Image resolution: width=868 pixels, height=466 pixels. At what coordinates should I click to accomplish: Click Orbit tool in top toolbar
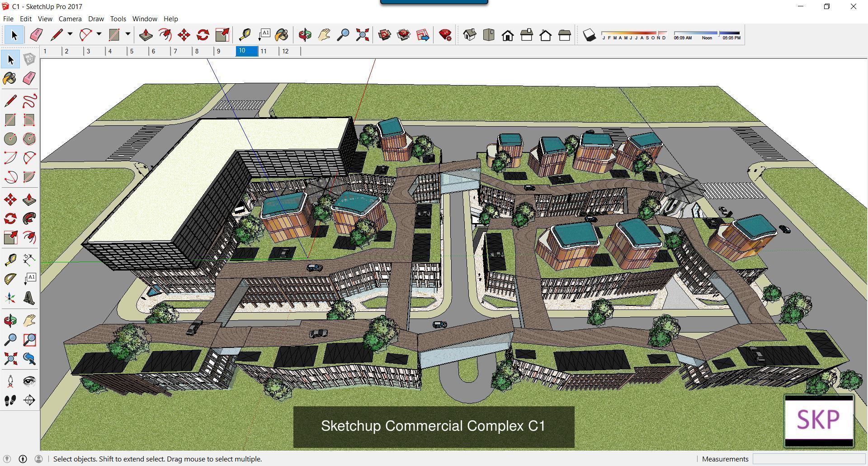point(305,35)
